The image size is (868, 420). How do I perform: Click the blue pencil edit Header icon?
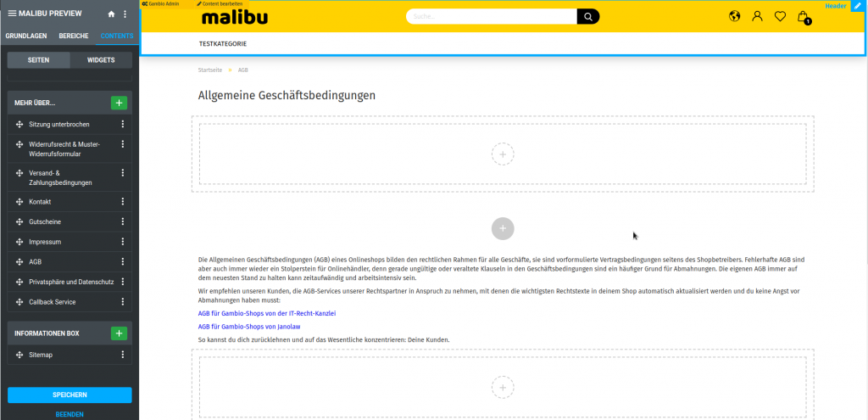tap(858, 7)
